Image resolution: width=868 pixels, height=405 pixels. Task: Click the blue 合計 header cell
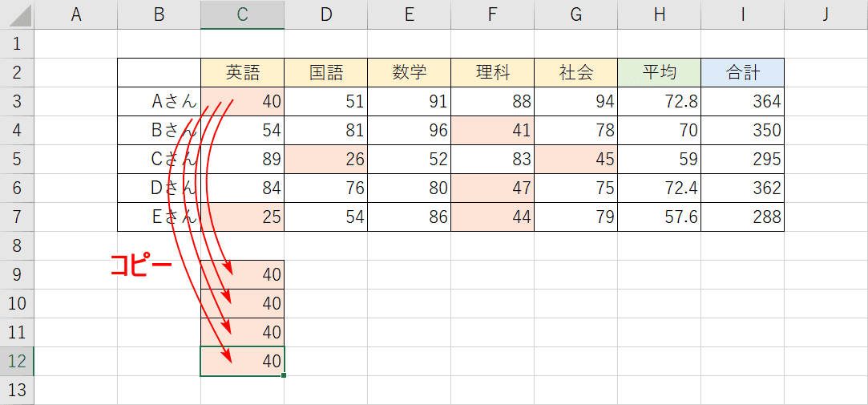(742, 72)
